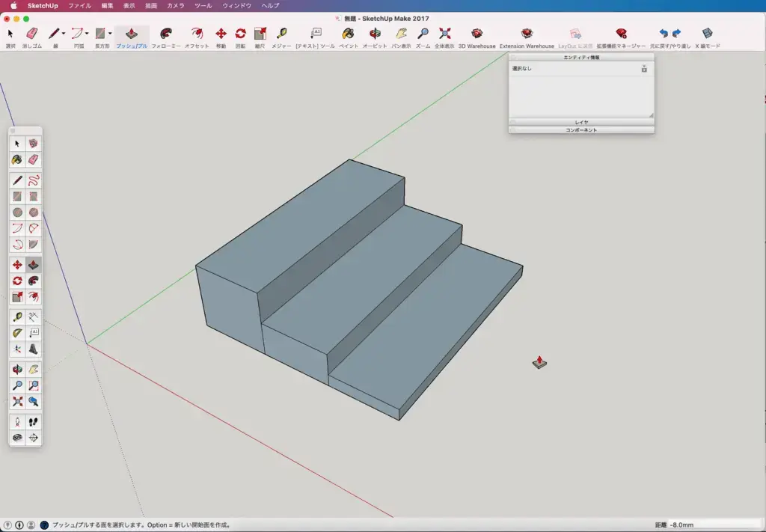766x532 pixels.
Task: Click the undo arrow in 元に戻す/やり直し
Action: click(x=664, y=33)
